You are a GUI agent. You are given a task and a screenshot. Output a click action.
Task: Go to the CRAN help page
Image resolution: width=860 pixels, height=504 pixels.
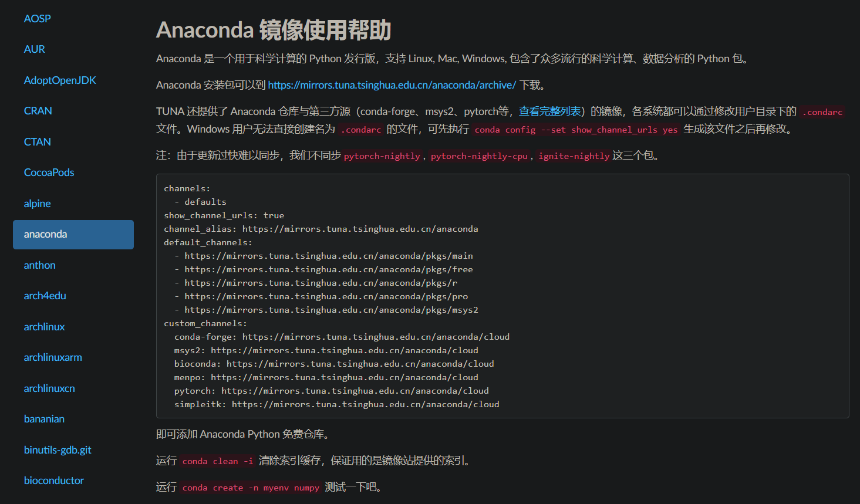point(38,111)
